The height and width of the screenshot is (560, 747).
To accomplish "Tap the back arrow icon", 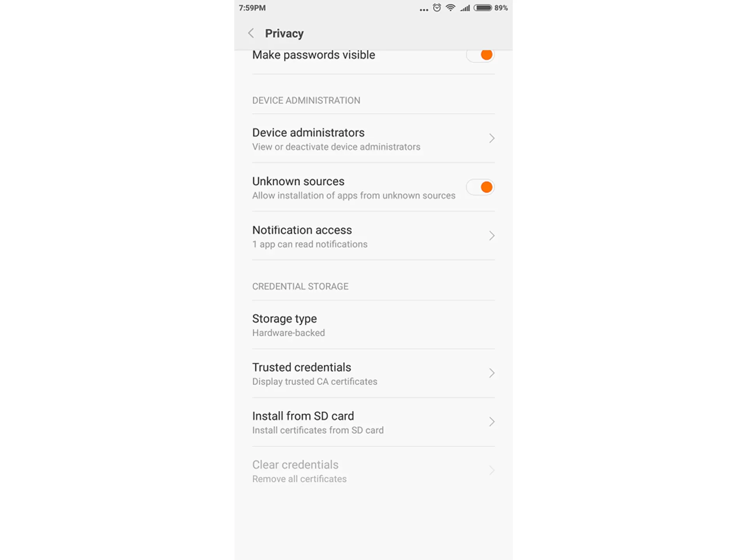I will (250, 33).
